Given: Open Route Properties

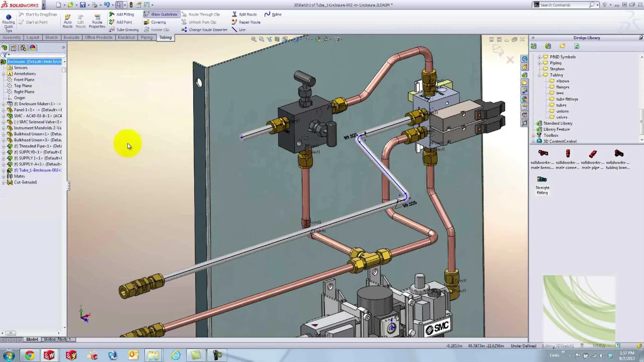Looking at the screenshot, I should (x=97, y=21).
